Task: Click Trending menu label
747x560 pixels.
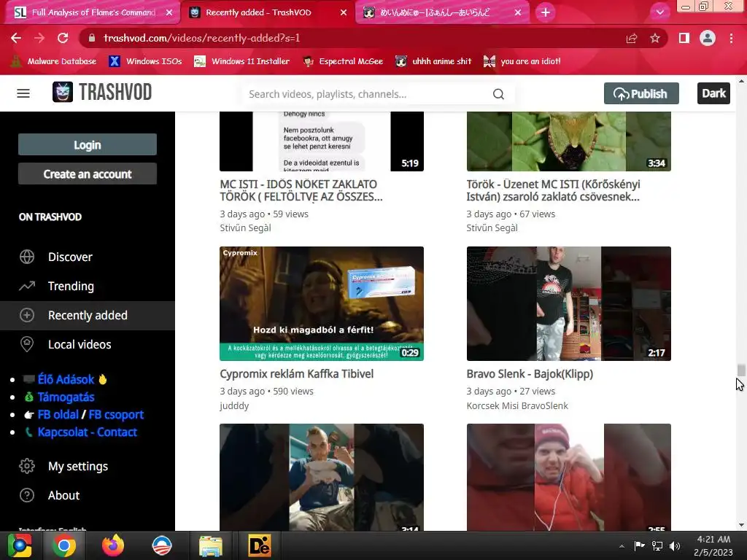Action: 71,286
